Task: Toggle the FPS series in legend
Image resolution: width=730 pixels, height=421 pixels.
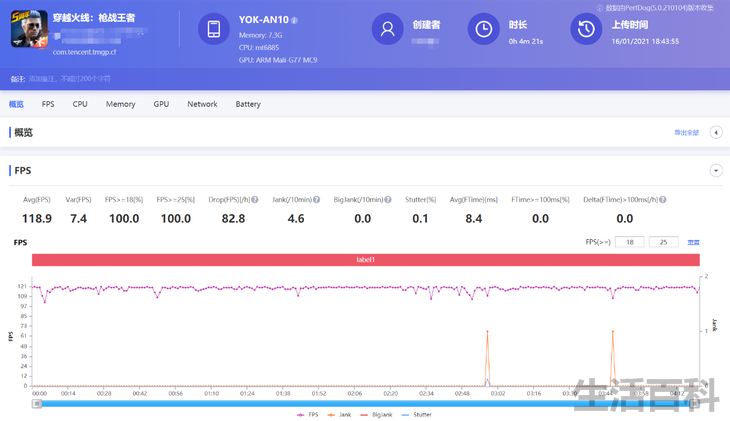Action: (308, 414)
